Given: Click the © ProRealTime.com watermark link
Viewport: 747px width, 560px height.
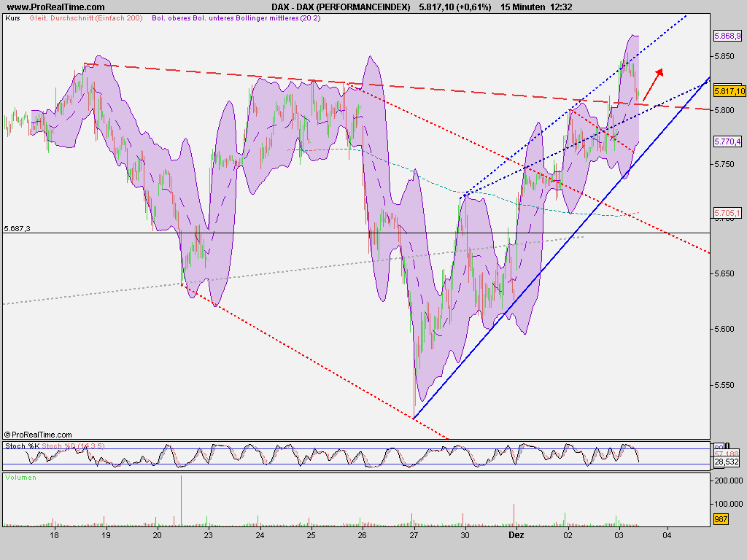Looking at the screenshot, I should [38, 432].
